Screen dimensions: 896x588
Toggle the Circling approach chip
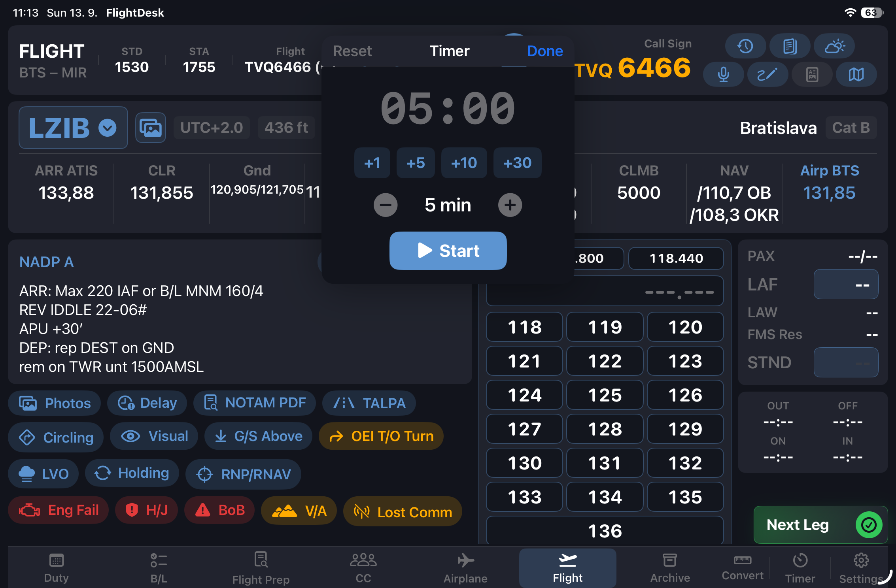[x=56, y=437]
